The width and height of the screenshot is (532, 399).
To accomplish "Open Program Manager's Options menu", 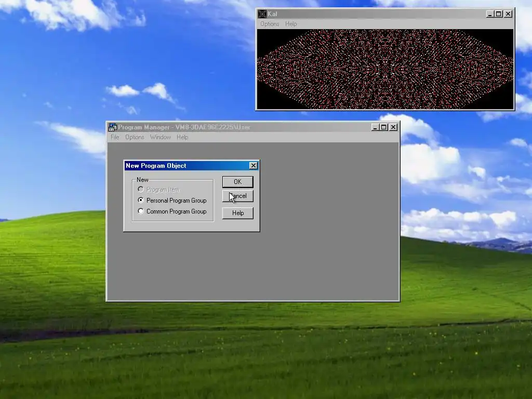I will click(135, 137).
